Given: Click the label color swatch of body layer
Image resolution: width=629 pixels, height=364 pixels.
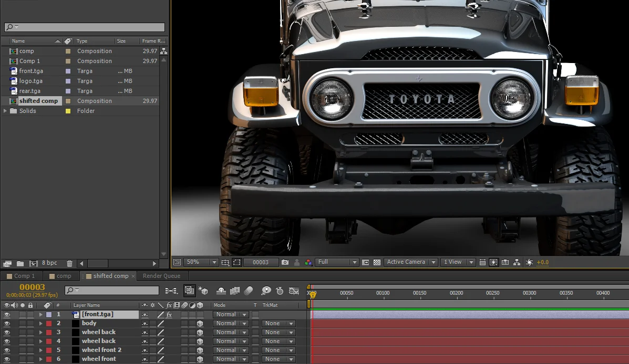Looking at the screenshot, I should [x=49, y=324].
